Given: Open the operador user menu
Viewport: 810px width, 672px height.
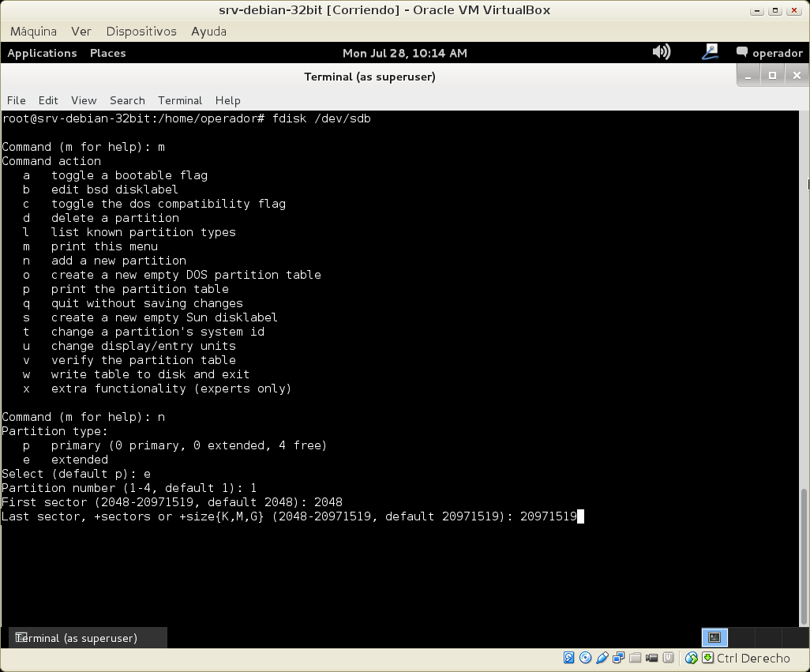Looking at the screenshot, I should point(769,53).
